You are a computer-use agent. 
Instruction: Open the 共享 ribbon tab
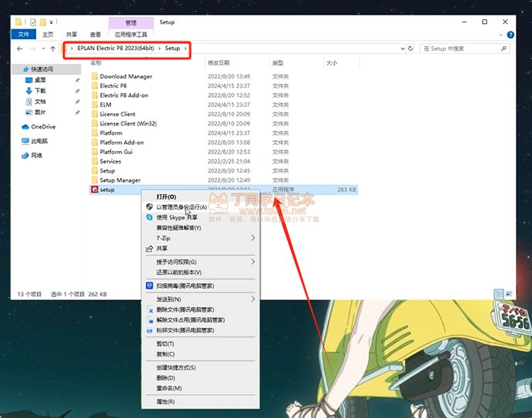click(x=72, y=35)
